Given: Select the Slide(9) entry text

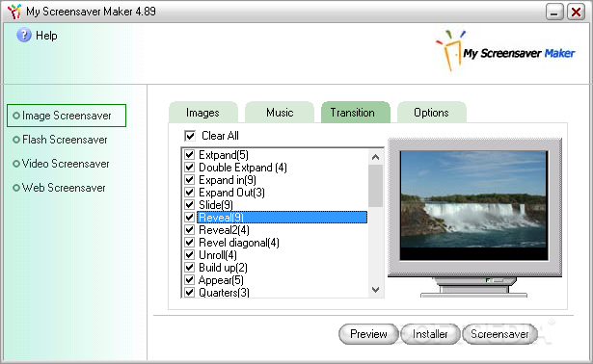Looking at the screenshot, I should pyautogui.click(x=216, y=205).
